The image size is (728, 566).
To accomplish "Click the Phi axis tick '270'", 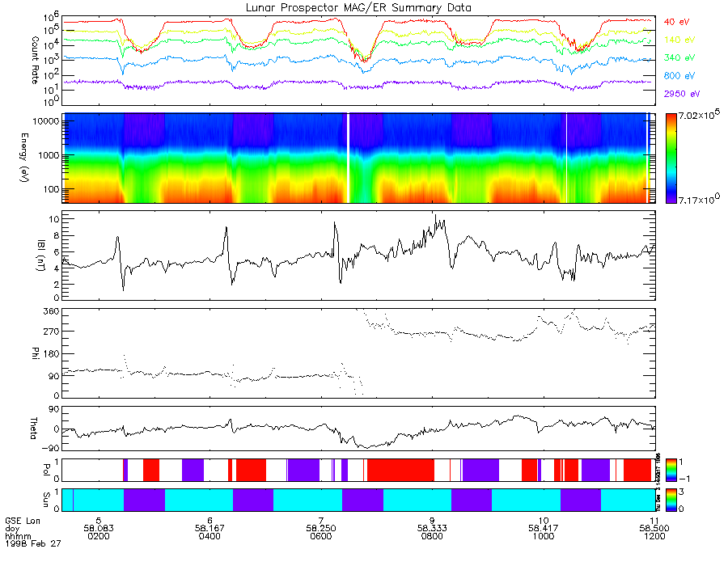I will click(51, 332).
